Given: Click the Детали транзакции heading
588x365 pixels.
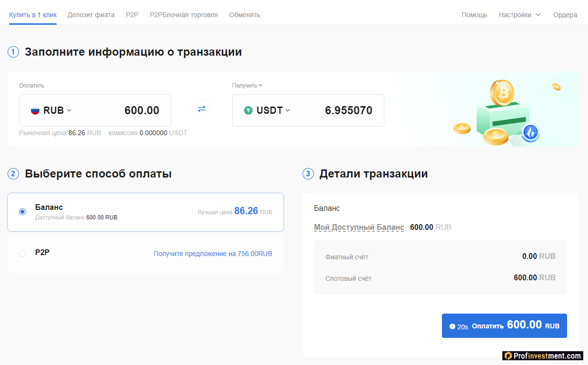Looking at the screenshot, I should [x=373, y=174].
